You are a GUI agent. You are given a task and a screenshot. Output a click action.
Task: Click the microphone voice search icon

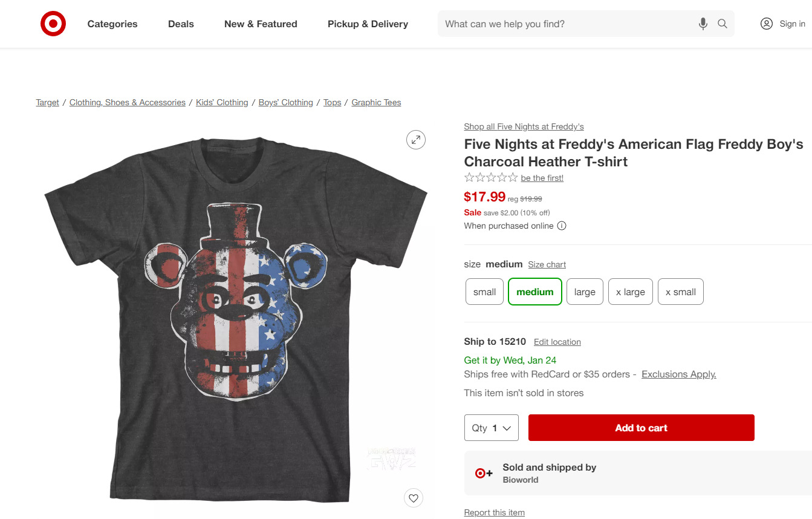point(703,24)
